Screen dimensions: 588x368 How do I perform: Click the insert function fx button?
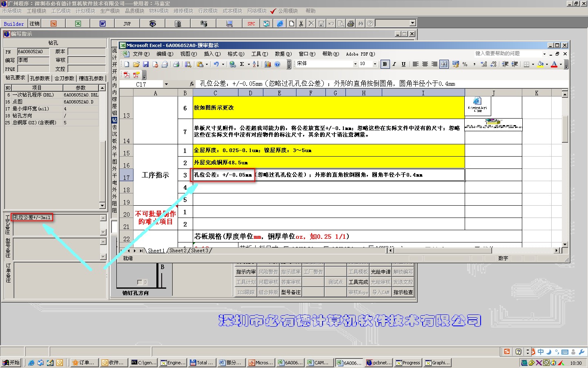tap(192, 84)
